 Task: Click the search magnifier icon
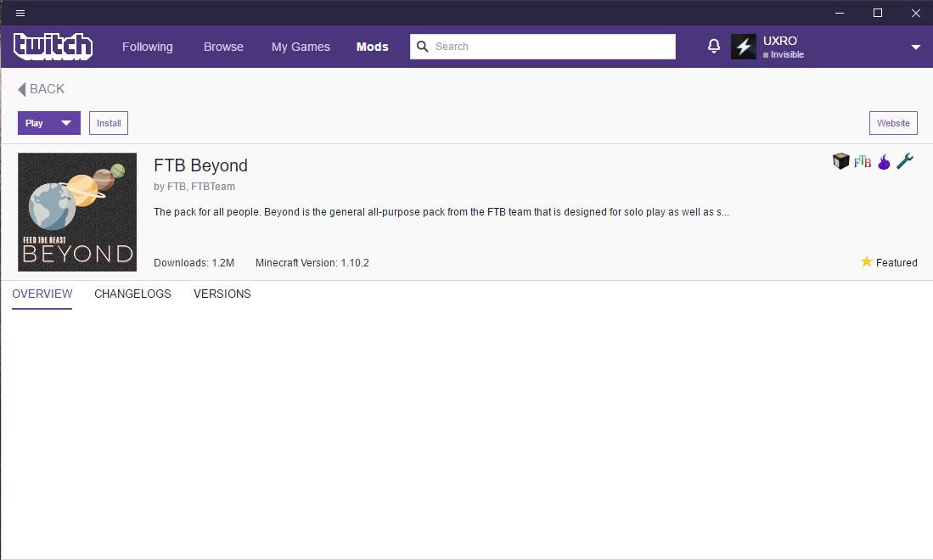pyautogui.click(x=423, y=47)
